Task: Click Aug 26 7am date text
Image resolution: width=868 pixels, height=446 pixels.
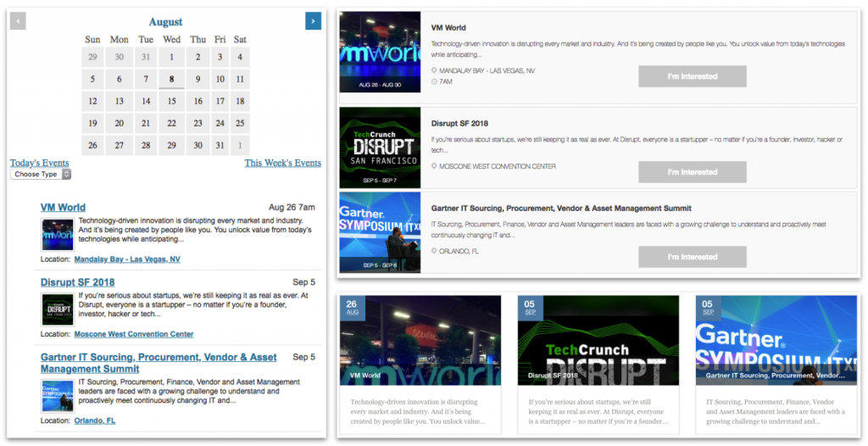Action: pos(292,207)
